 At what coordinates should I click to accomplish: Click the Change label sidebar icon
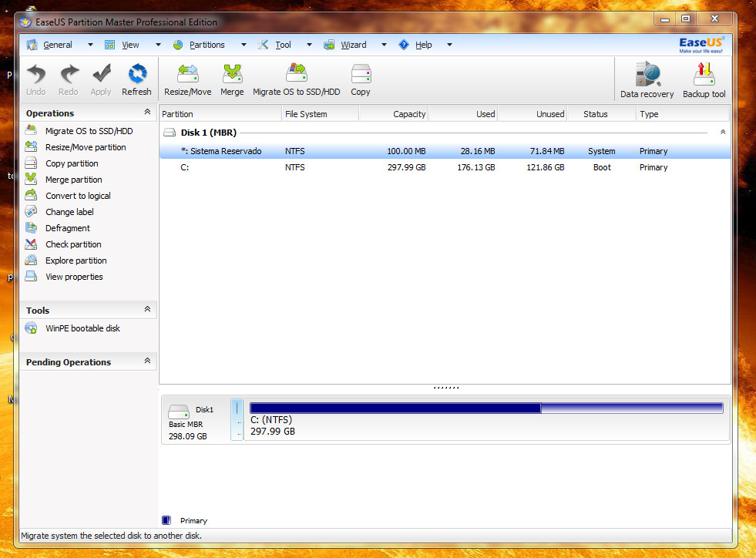coord(32,211)
